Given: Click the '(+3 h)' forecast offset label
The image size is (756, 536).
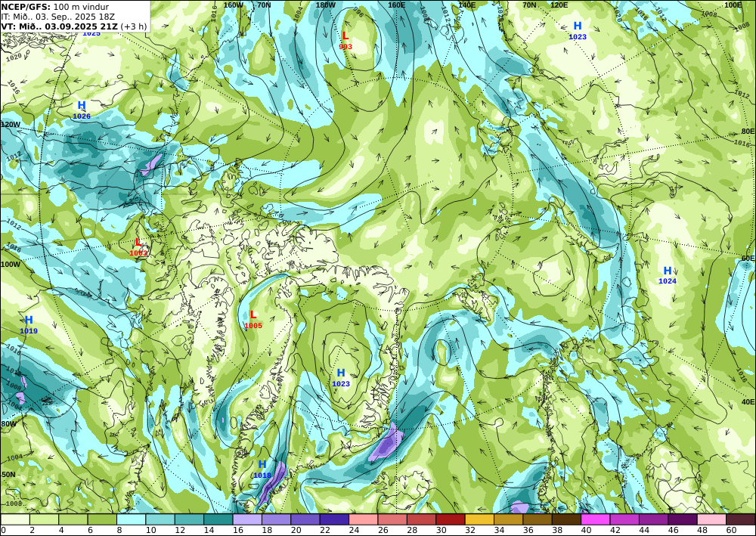Looking at the screenshot, I should pos(134,26).
